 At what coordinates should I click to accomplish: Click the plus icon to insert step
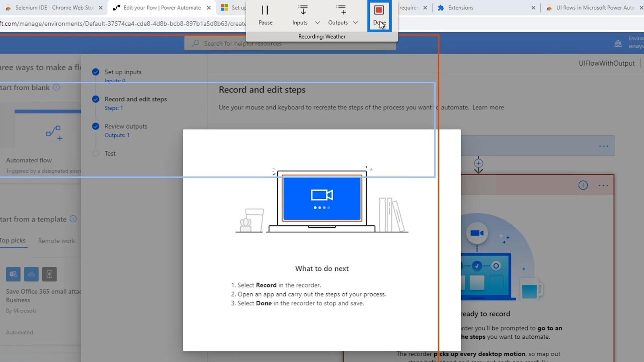pyautogui.click(x=478, y=163)
